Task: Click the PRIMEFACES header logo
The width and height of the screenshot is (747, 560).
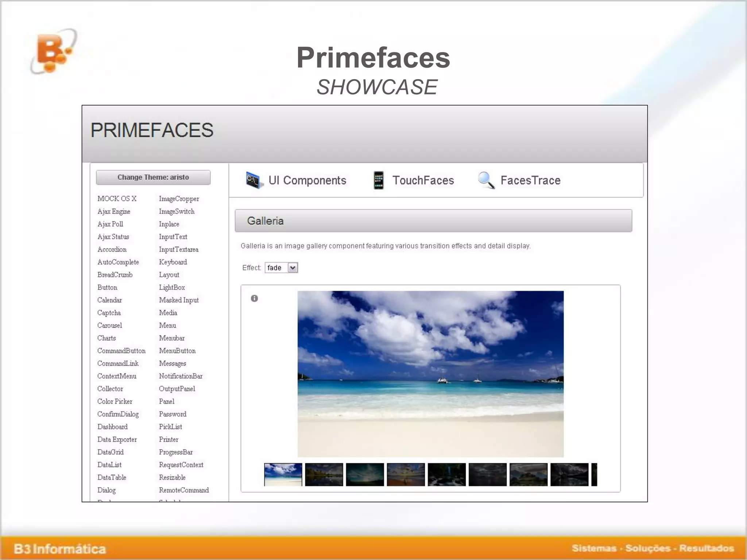Action: (x=152, y=130)
